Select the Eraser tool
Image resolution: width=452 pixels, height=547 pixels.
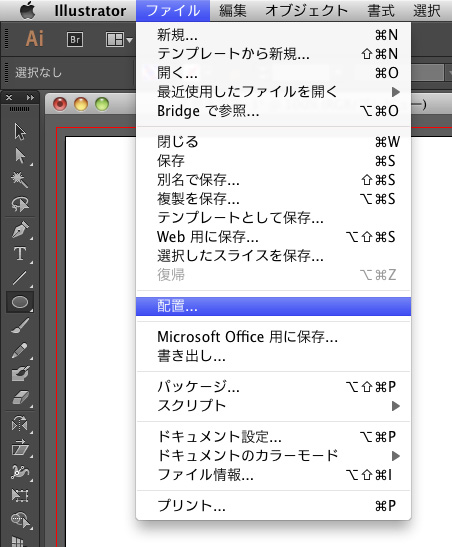click(x=20, y=397)
